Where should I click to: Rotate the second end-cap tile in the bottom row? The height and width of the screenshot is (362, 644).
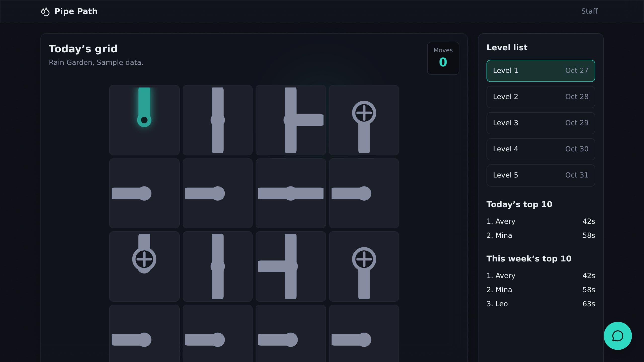[x=218, y=333]
